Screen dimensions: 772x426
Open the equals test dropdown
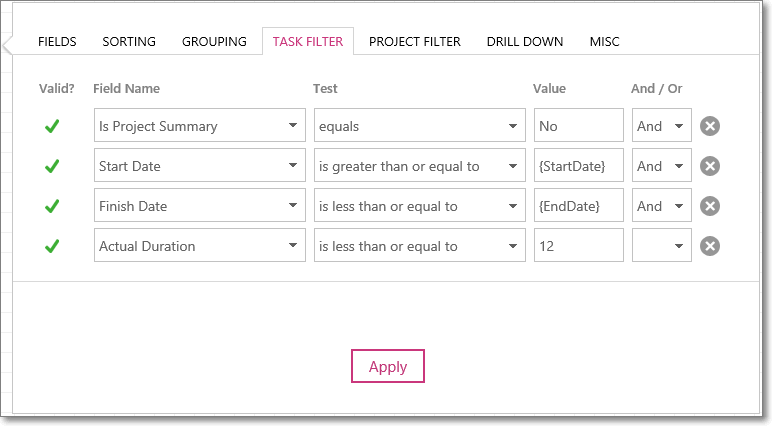[x=419, y=126]
